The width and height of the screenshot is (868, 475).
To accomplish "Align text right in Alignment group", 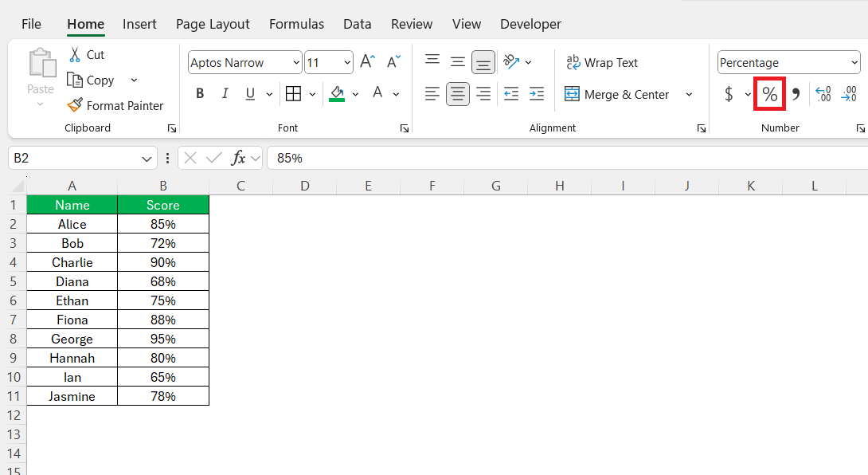I will [x=483, y=94].
